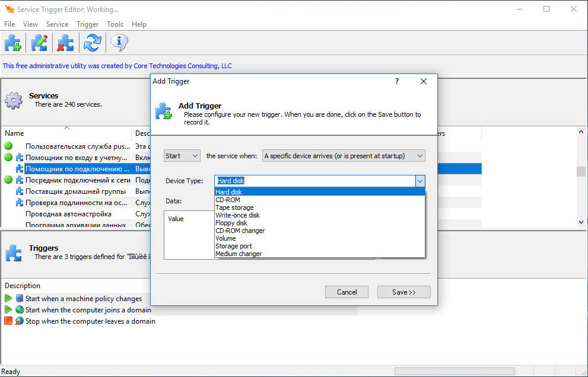Select Medium changer device type
This screenshot has height=377, width=588.
click(x=319, y=254)
